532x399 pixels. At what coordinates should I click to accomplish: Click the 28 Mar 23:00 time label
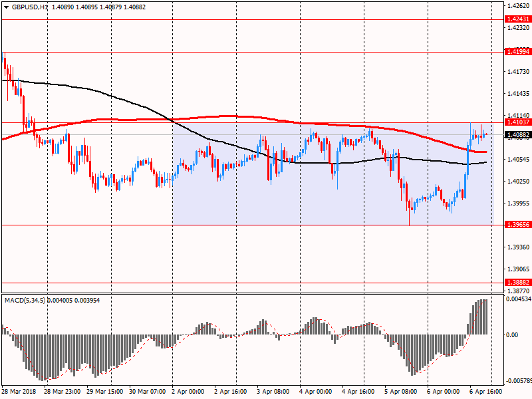point(62,392)
